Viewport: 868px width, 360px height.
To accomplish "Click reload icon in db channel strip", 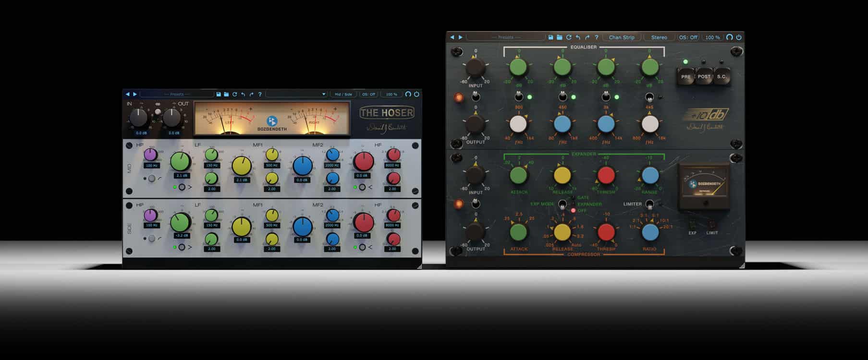I will 569,37.
